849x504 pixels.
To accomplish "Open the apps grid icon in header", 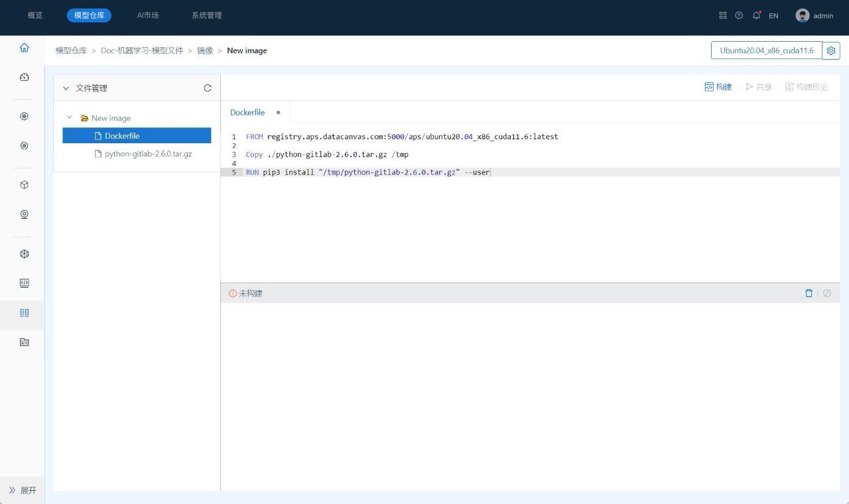I will (x=723, y=15).
